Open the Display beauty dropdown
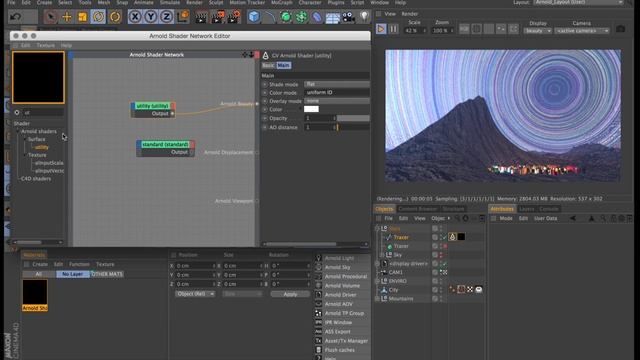The width and height of the screenshot is (640, 360). point(538,31)
